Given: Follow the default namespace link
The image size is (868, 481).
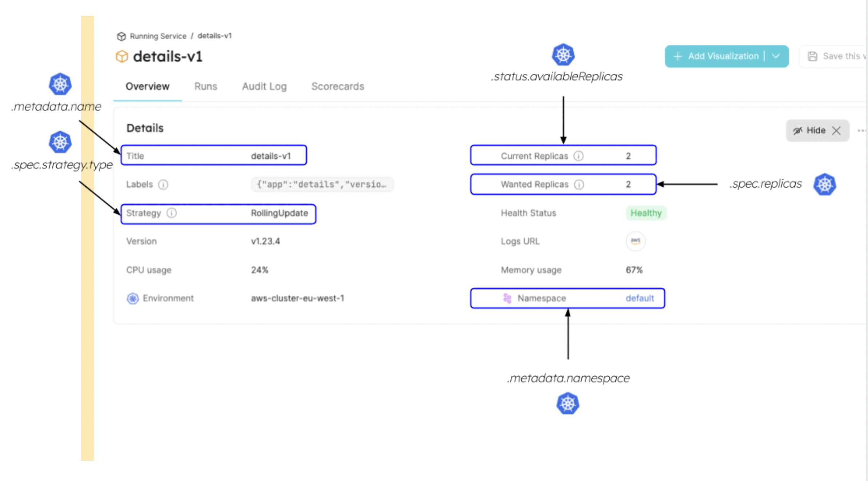Looking at the screenshot, I should tap(639, 298).
